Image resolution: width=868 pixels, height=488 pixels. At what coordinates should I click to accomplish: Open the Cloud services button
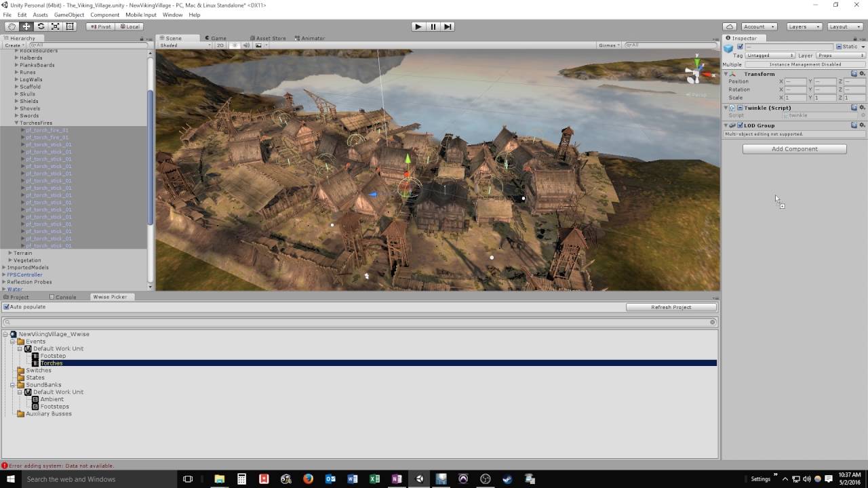tap(730, 26)
